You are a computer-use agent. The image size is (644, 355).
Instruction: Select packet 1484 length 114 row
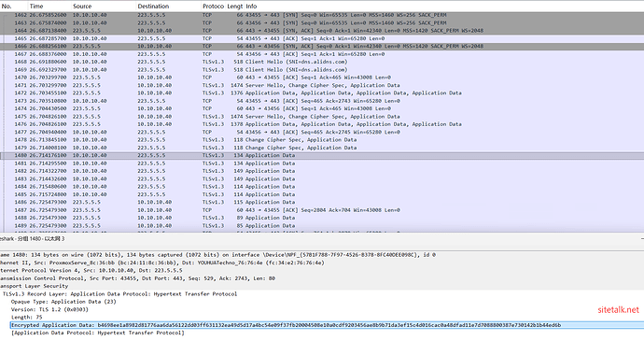(322, 187)
